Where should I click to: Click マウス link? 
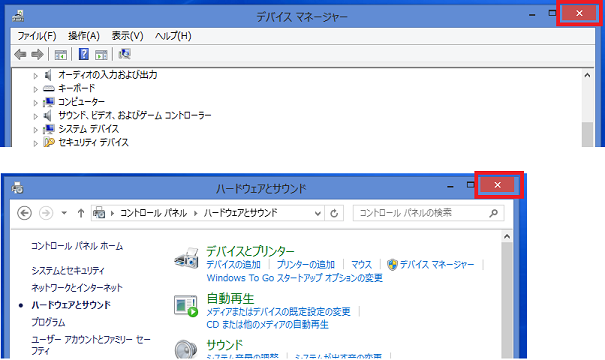[x=361, y=265]
